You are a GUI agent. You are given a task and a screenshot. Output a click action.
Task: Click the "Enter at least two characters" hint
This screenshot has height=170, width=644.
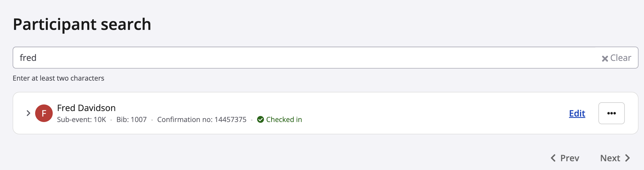click(x=58, y=78)
